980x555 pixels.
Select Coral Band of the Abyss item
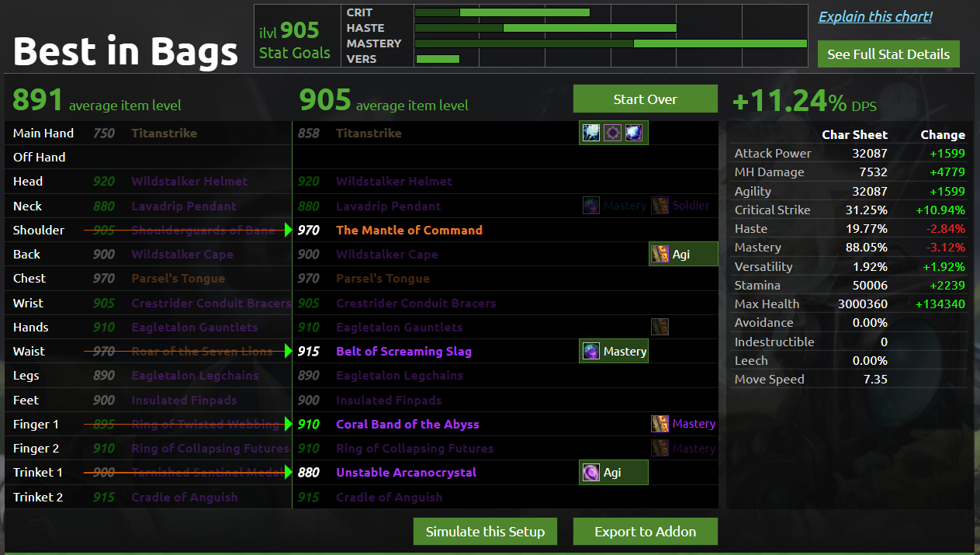(407, 424)
